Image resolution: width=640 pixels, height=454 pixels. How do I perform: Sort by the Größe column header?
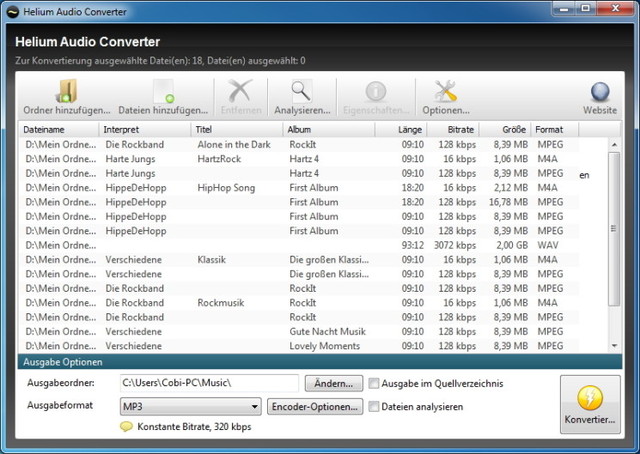click(505, 129)
